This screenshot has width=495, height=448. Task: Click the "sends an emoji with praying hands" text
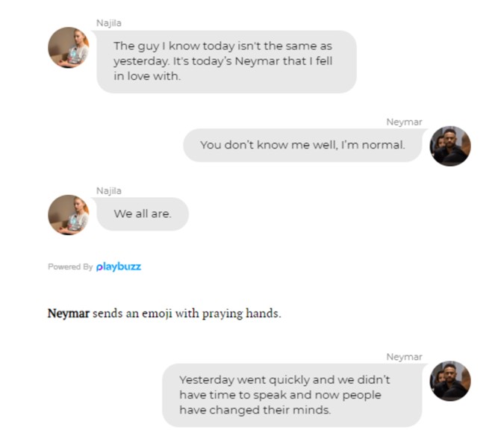187,314
